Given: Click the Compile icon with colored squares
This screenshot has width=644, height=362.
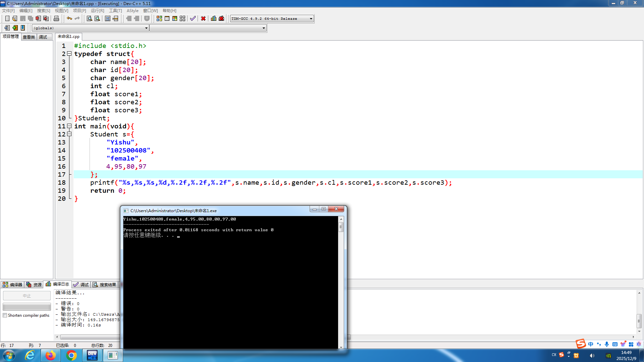Looking at the screenshot, I should tap(159, 18).
